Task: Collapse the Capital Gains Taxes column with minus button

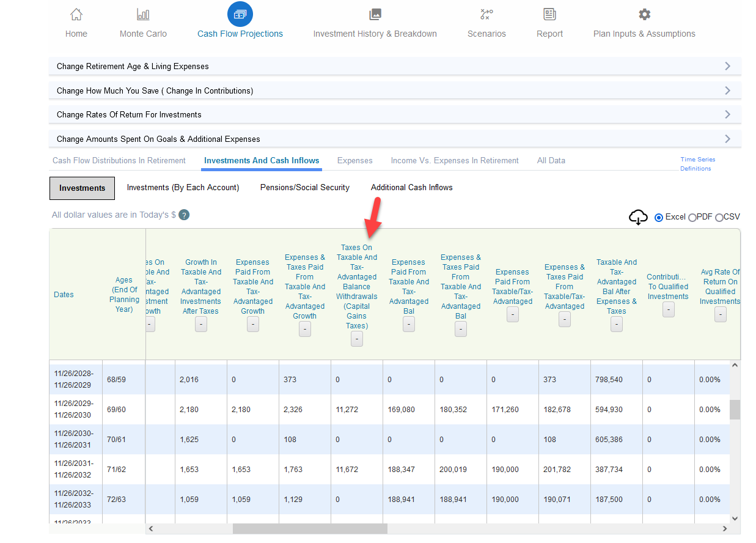Action: click(x=357, y=339)
